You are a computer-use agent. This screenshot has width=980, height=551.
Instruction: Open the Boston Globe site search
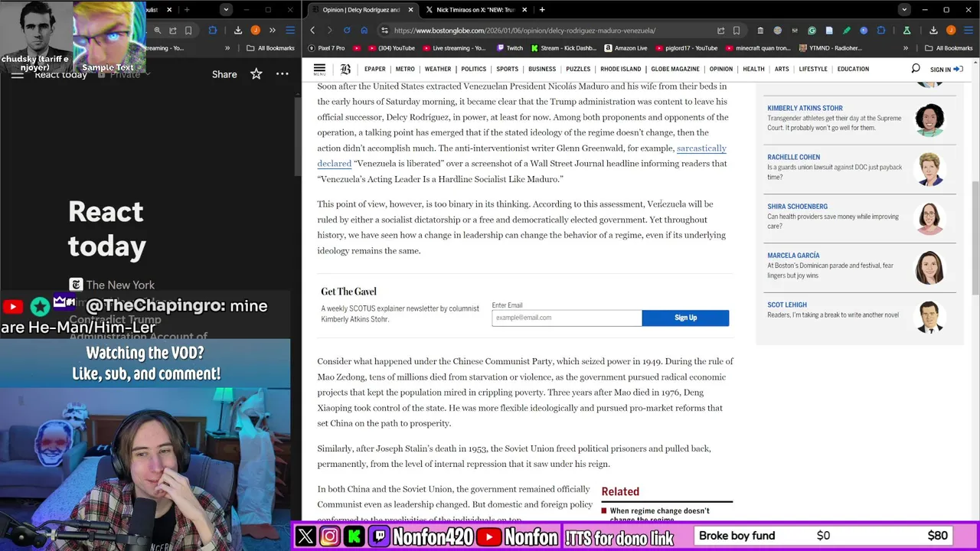[915, 69]
